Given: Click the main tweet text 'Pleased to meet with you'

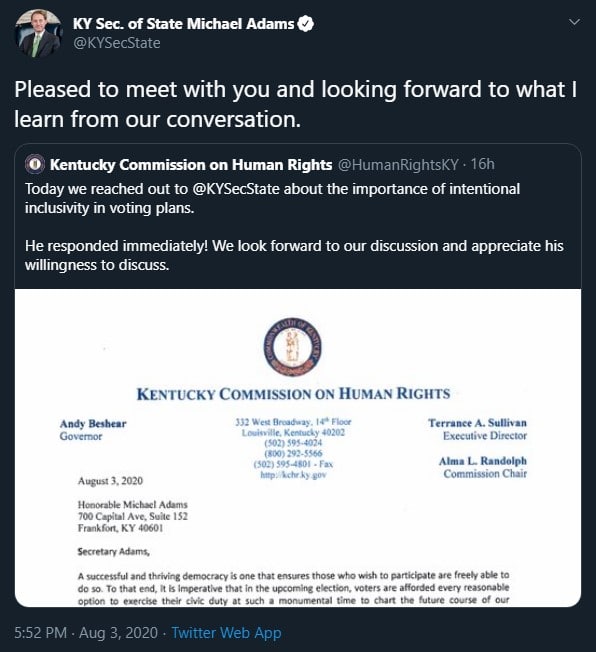Looking at the screenshot, I should click(295, 104).
